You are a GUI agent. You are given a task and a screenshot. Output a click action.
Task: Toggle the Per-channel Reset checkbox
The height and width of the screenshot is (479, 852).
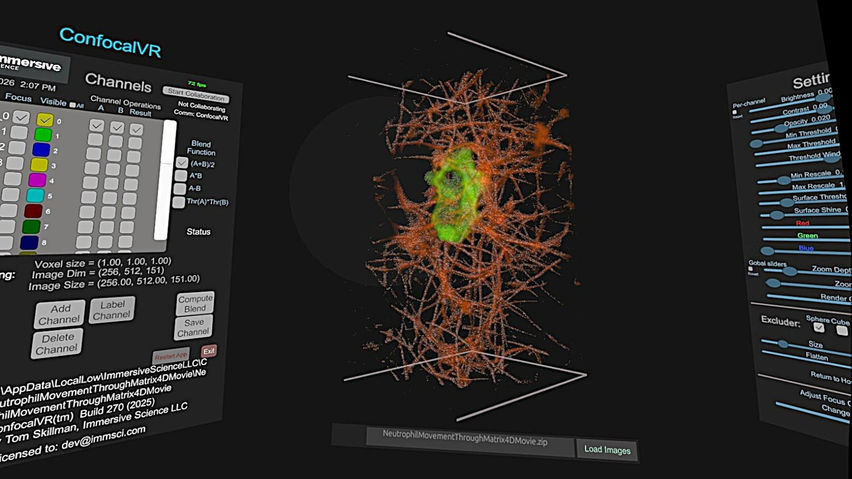coord(734,112)
